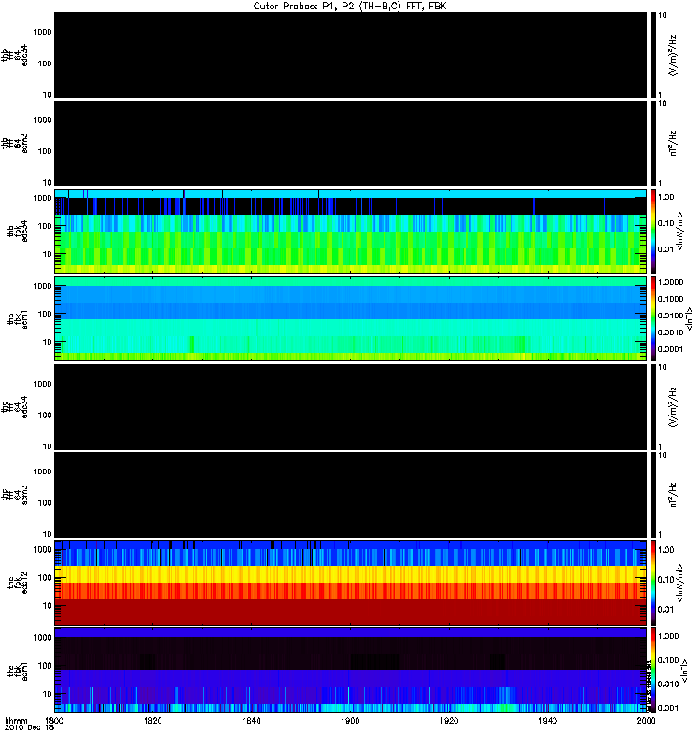Viewport: 700px width, 747px height.
Task: Click the red-yellow thc fbk edc12 spectrogram
Action: point(351,583)
